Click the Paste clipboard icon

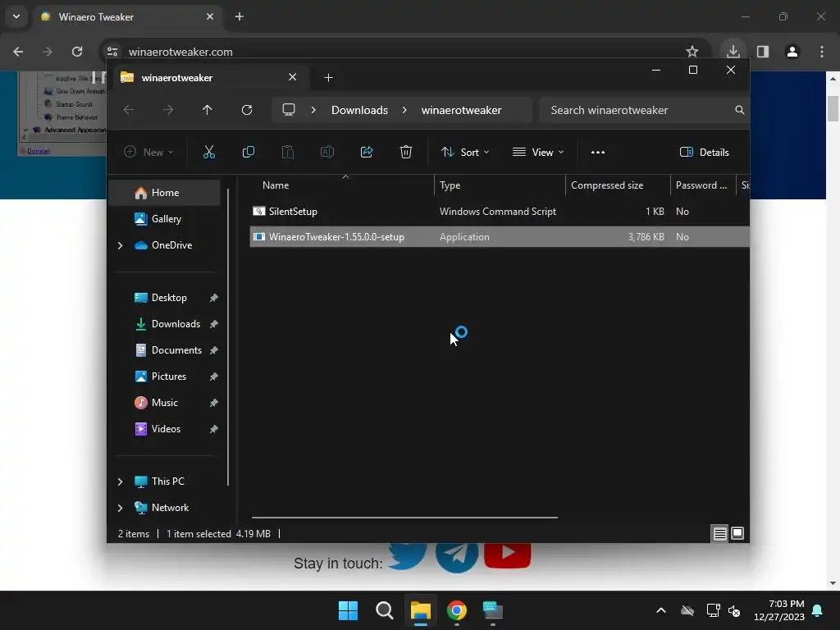pyautogui.click(x=288, y=152)
